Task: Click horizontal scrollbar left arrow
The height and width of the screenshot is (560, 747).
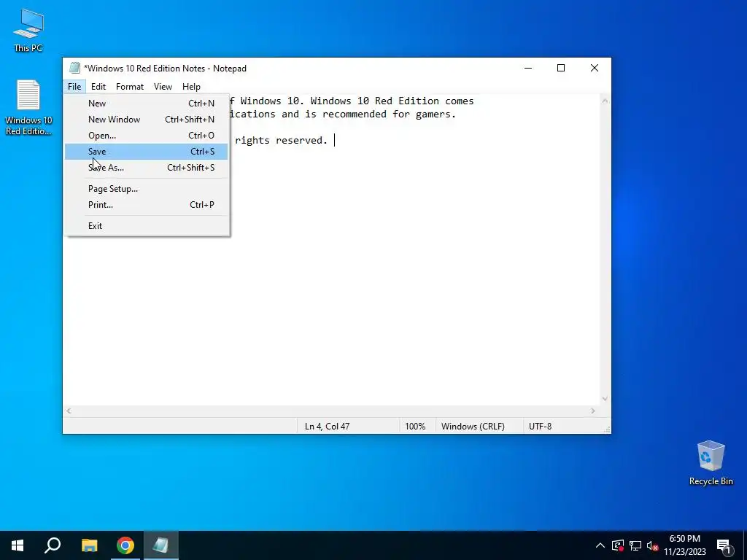Action: click(x=69, y=411)
